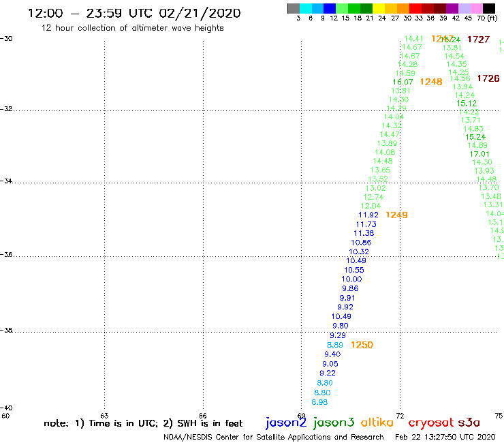Click the lavender swatch in the color scale
504x443 pixels.
[464, 8]
